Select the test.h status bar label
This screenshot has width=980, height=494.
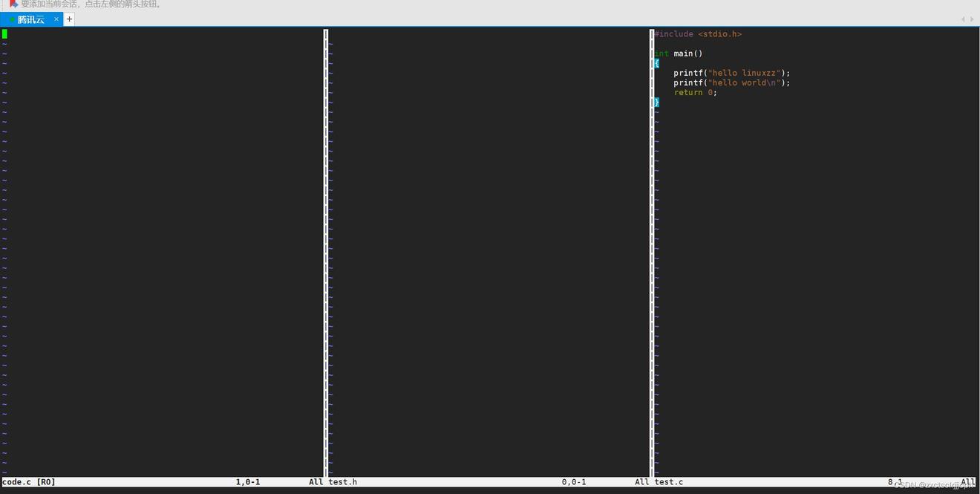(x=342, y=482)
